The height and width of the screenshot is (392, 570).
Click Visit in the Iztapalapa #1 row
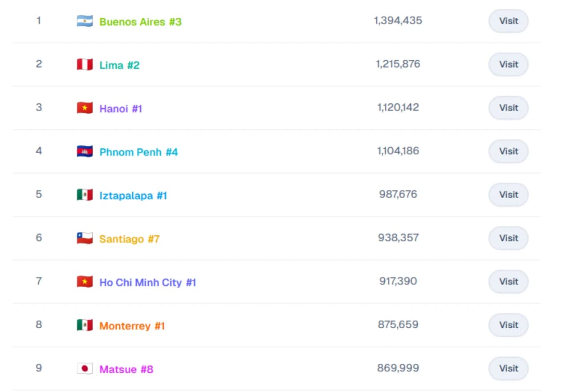[508, 195]
